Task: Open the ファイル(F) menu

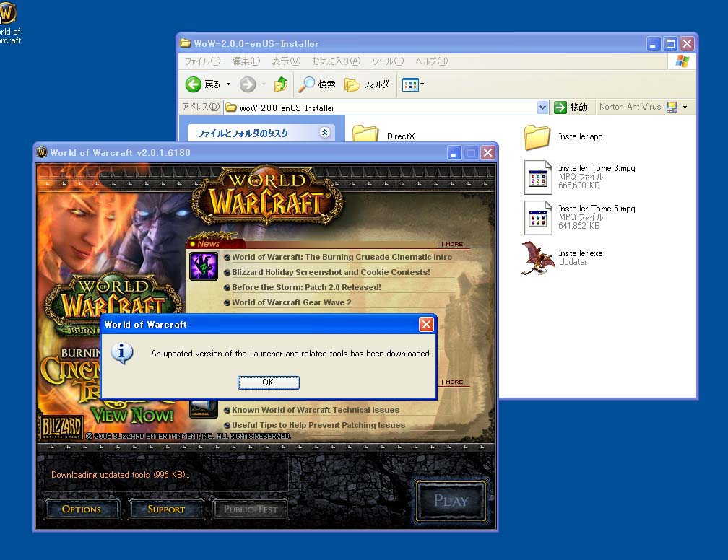Action: 202,61
